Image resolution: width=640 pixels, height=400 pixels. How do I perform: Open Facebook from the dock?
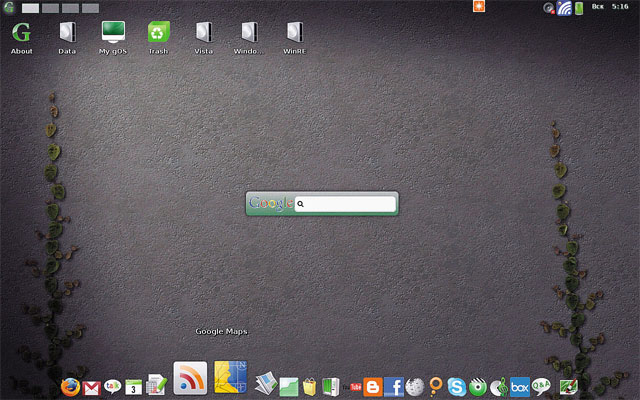394,387
